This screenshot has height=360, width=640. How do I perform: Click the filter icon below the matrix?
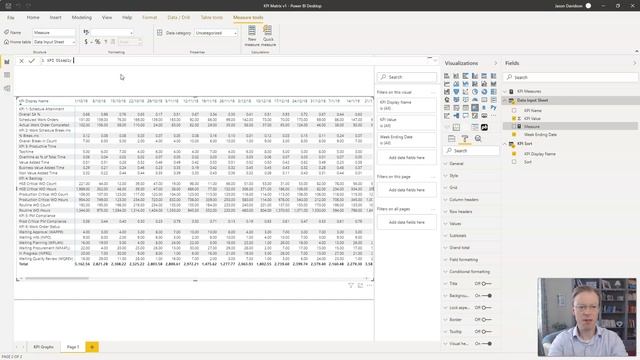351,286
